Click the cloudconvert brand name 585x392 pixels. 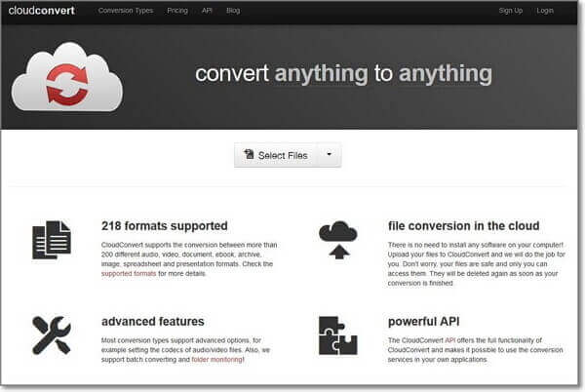point(44,11)
